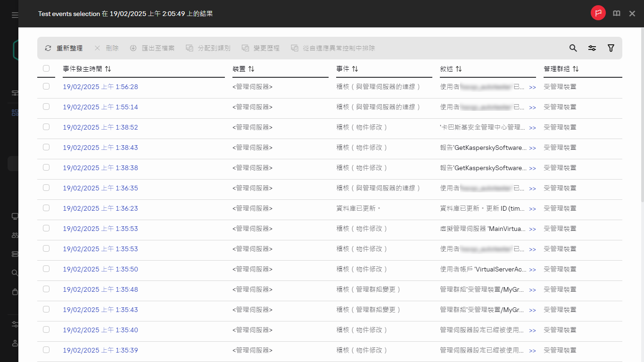Click the red flag notification icon
Viewport: 644px width, 362px height.
tap(598, 13)
